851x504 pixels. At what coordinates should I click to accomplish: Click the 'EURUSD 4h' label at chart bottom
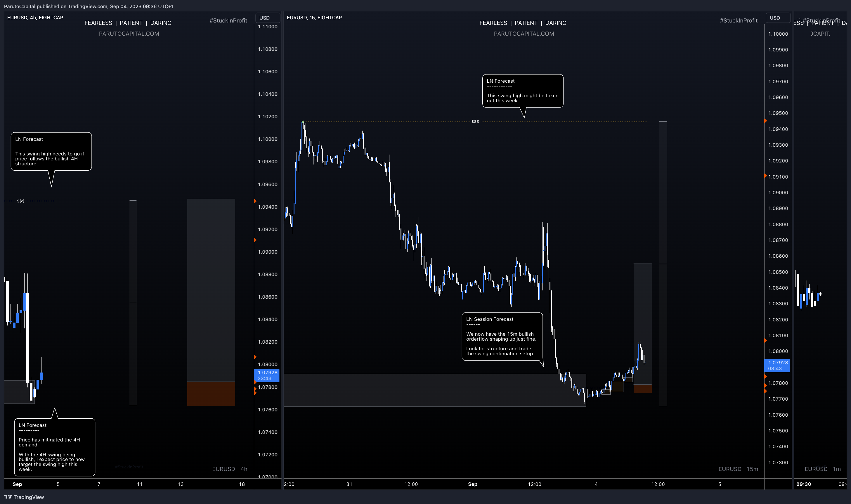coord(230,469)
